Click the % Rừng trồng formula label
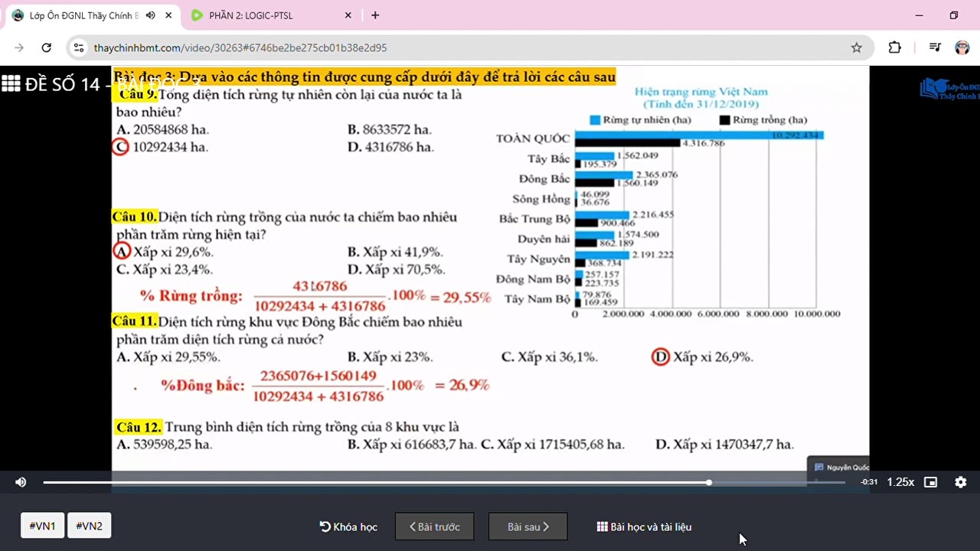 (191, 296)
